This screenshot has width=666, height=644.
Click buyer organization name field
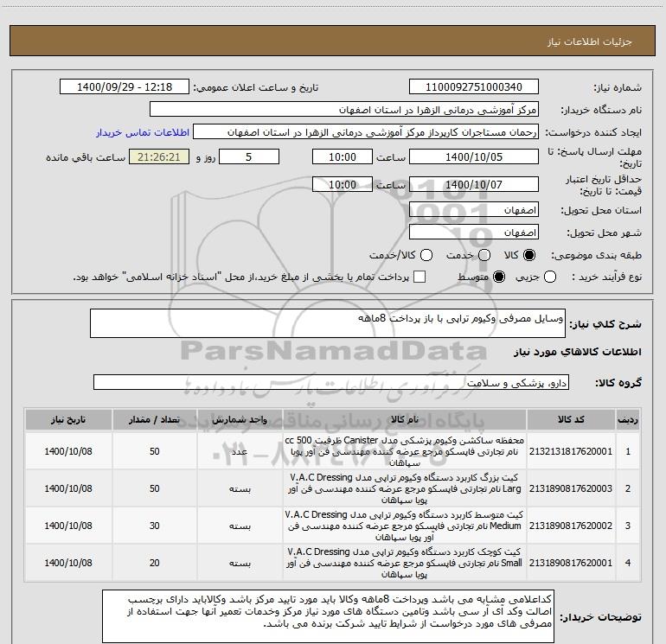tap(344, 110)
